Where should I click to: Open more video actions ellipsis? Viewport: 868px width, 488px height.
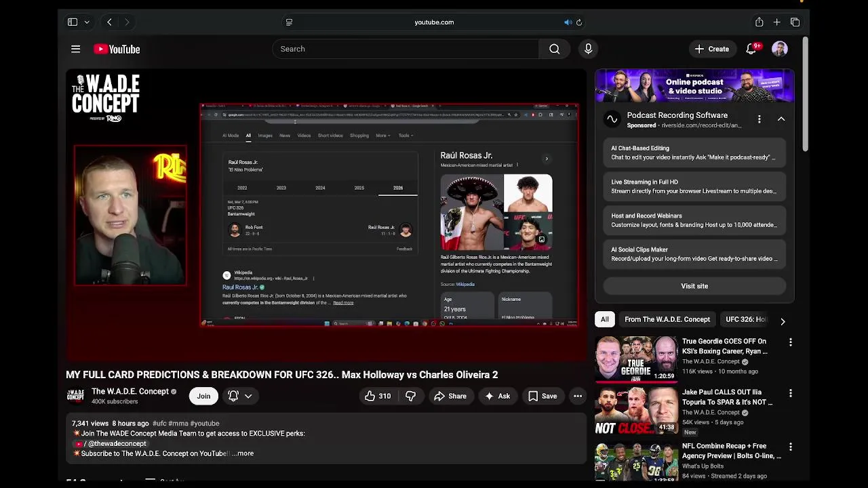point(578,396)
